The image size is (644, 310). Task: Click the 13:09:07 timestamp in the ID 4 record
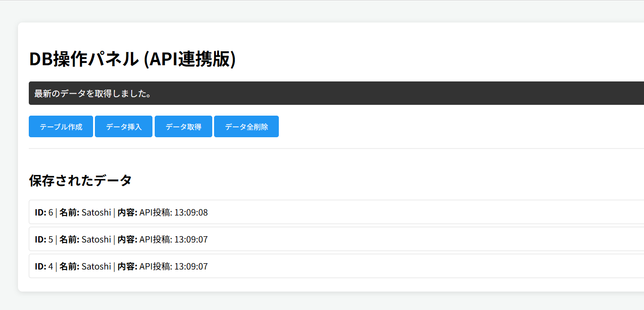tap(191, 266)
